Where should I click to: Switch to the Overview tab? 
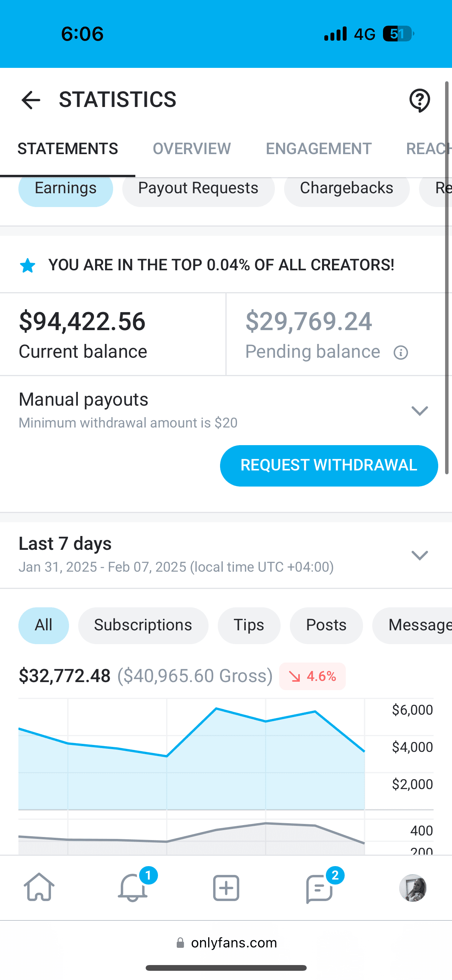(192, 149)
